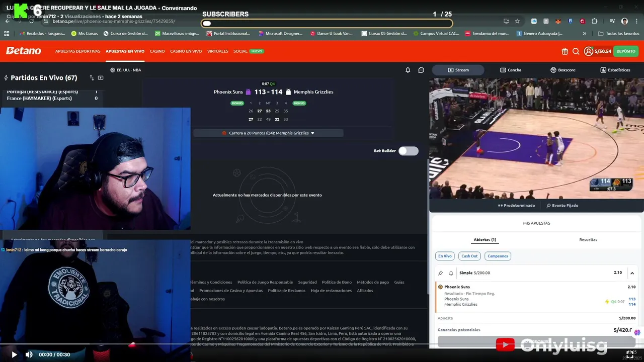Open the browser extensions puzzle icon
This screenshot has width=644, height=362.
pyautogui.click(x=595, y=21)
